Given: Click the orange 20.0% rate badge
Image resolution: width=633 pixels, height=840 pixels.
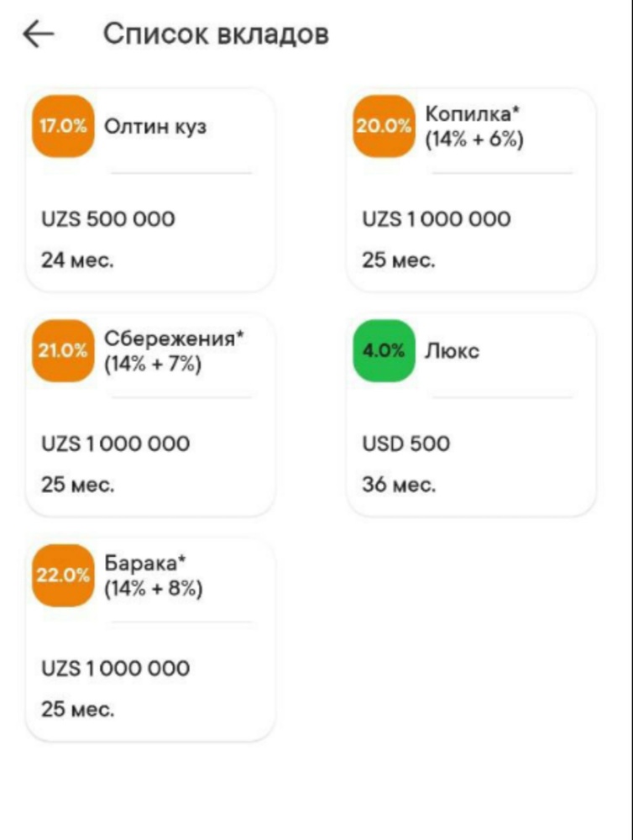Looking at the screenshot, I should 384,127.
